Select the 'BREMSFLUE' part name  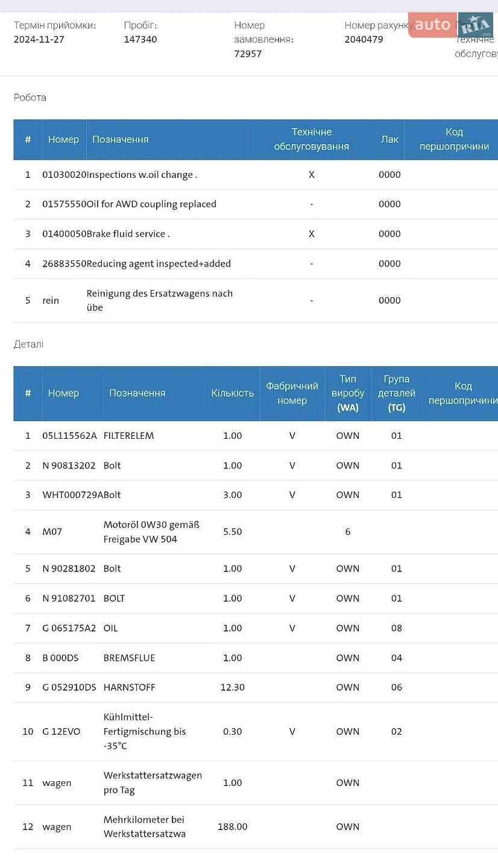(130, 658)
